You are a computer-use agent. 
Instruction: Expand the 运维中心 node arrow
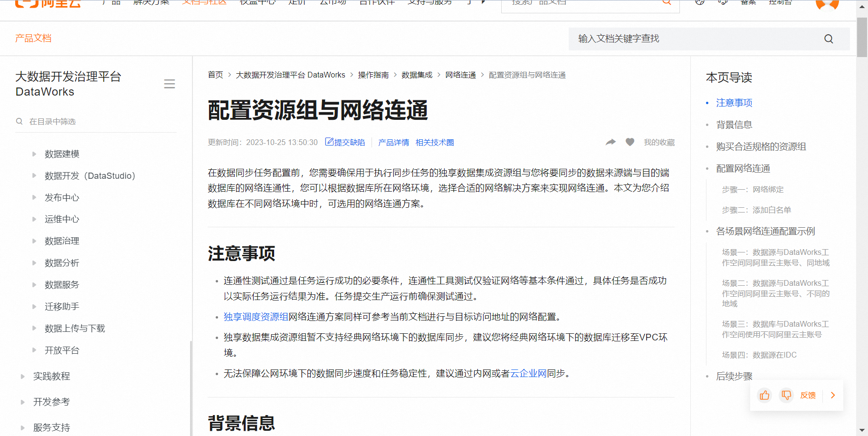click(x=34, y=219)
